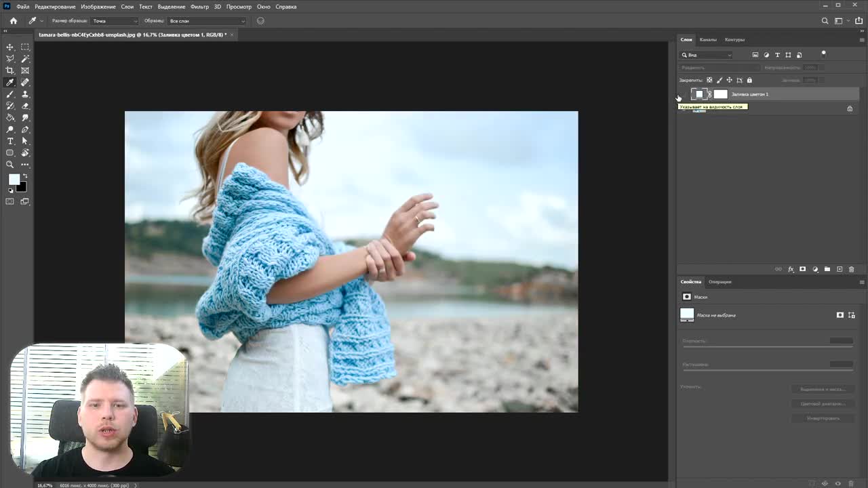Open the 'Размер образца' dropdown
Viewport: 868px width, 488px height.
pos(115,21)
